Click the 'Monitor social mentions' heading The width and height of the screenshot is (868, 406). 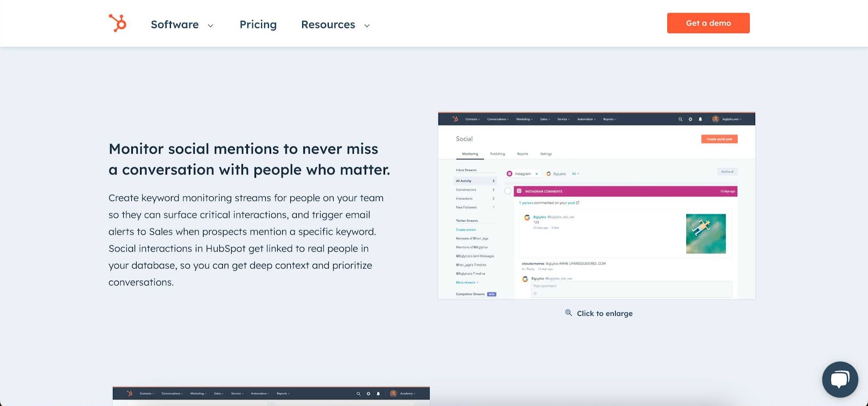click(250, 159)
